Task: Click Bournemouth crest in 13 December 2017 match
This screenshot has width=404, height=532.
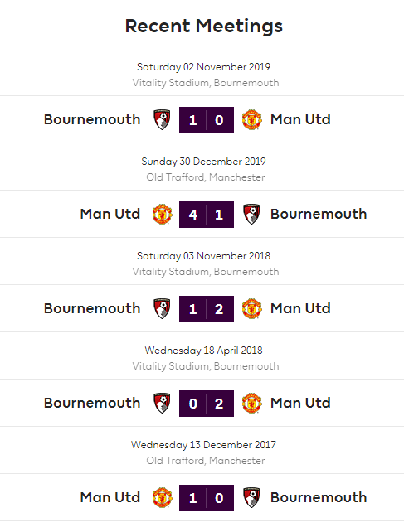Action: click(252, 498)
